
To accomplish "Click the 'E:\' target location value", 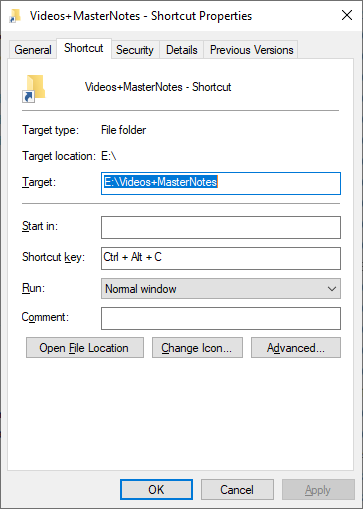I will coord(109,156).
